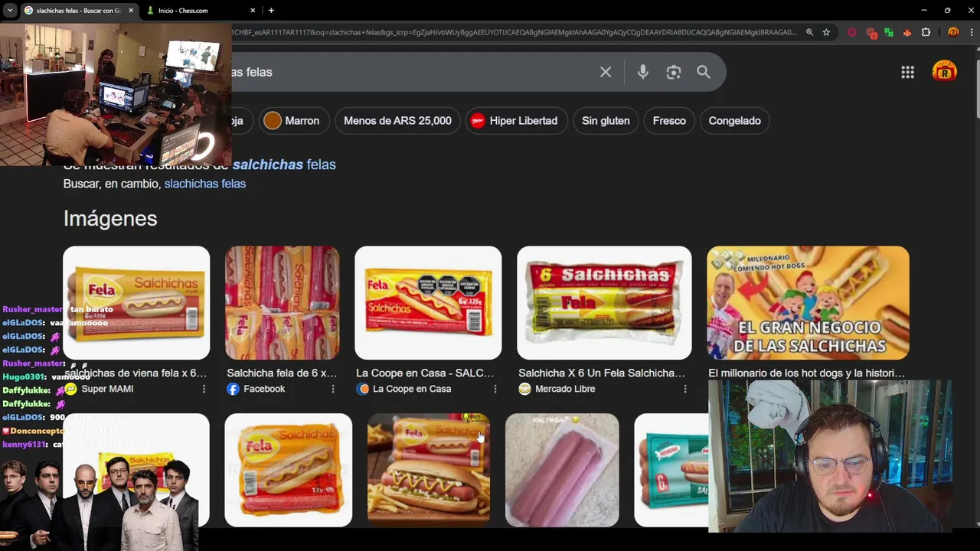Open options for the Facebook image result
980x551 pixels.
(332, 389)
